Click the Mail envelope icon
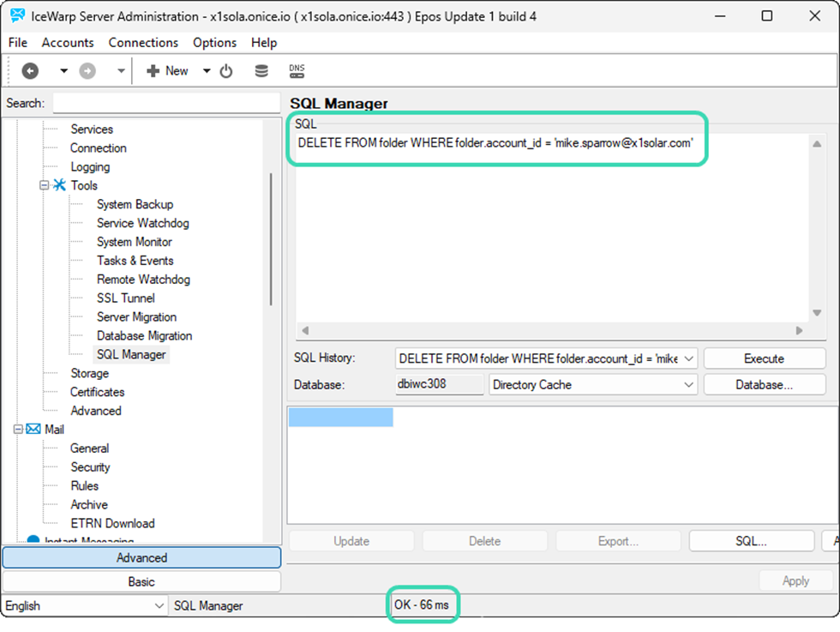The width and height of the screenshot is (840, 632). (x=33, y=429)
